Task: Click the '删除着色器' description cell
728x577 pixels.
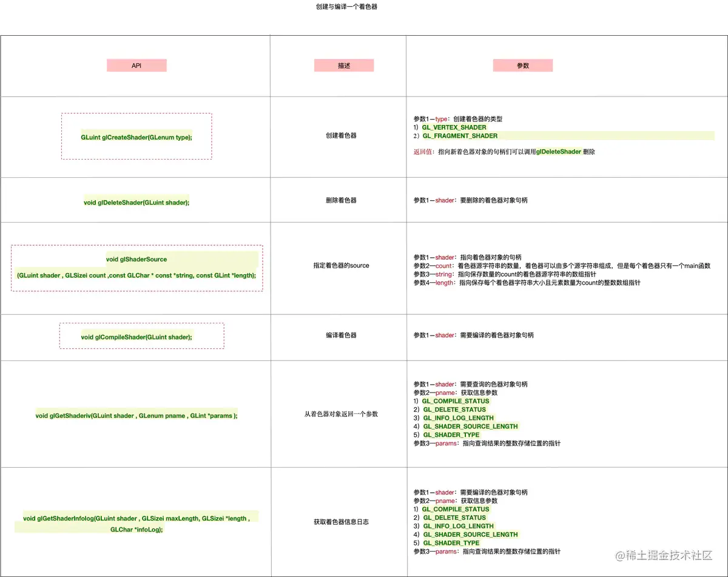Action: pos(341,200)
